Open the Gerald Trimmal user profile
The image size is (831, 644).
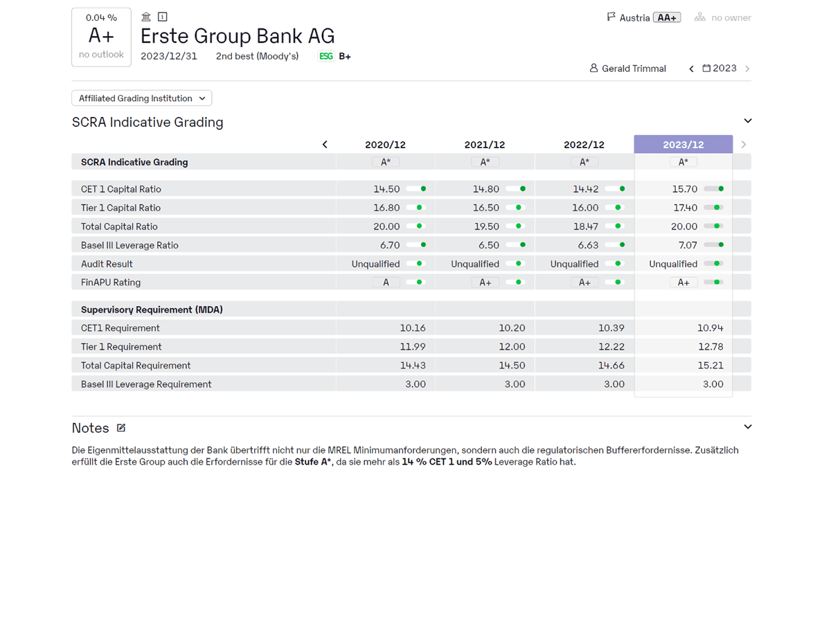[x=627, y=69]
